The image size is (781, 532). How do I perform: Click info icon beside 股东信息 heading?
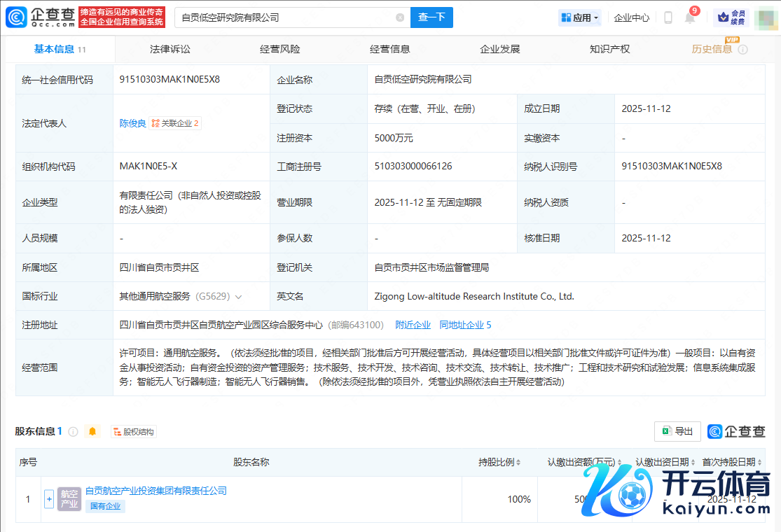73,432
